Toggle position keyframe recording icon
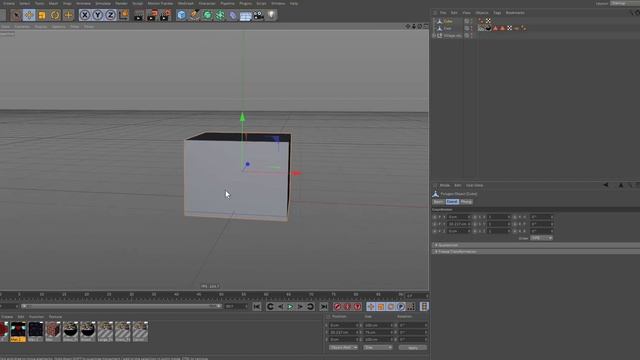This screenshot has height=360, width=640. [371, 307]
